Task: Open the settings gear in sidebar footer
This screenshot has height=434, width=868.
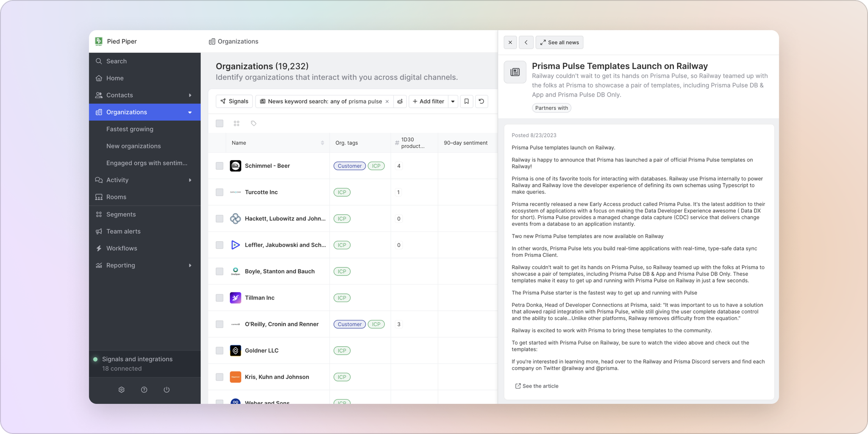Action: [x=122, y=390]
